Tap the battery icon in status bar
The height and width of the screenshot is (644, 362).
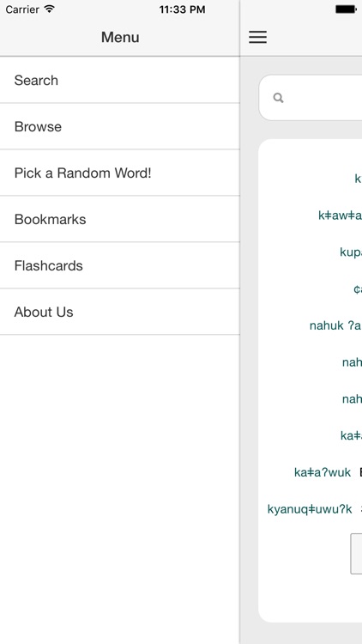coord(347,9)
